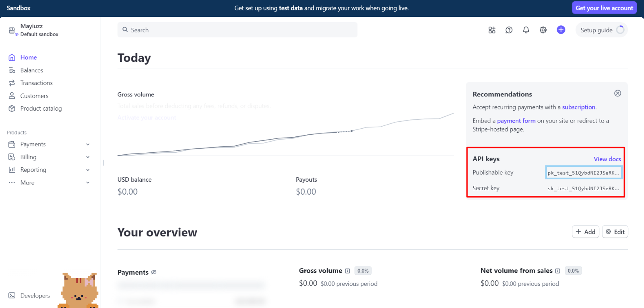Follow the subscription link
644x308 pixels.
[578, 107]
